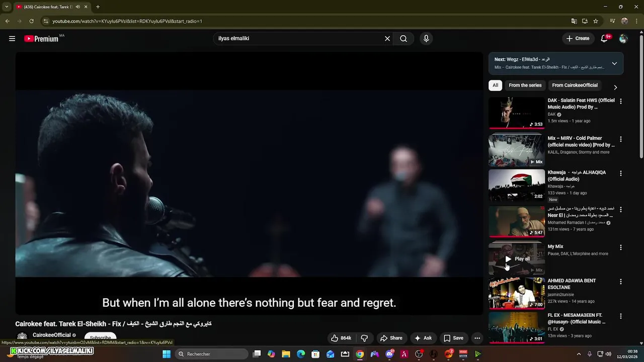Open options for Khawaja ALHAQIQA video
Image resolution: width=644 pixels, height=362 pixels.
pyautogui.click(x=620, y=173)
